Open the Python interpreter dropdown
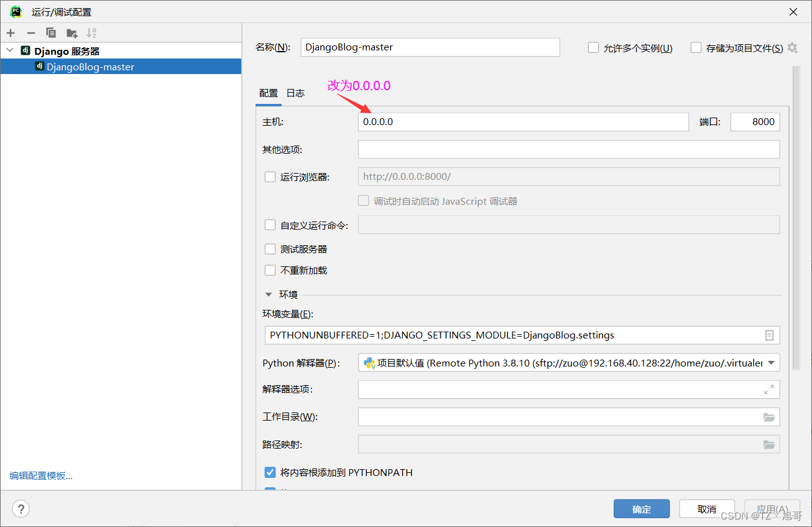Screen dimensions: 812x527 (x=771, y=363)
